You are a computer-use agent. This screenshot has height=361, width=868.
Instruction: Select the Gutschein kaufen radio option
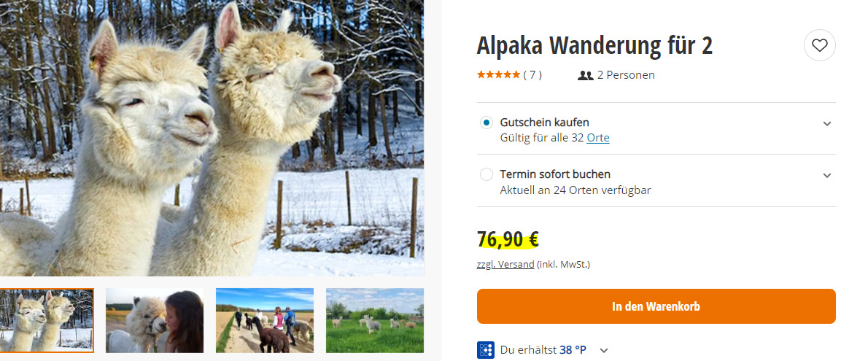tap(486, 123)
